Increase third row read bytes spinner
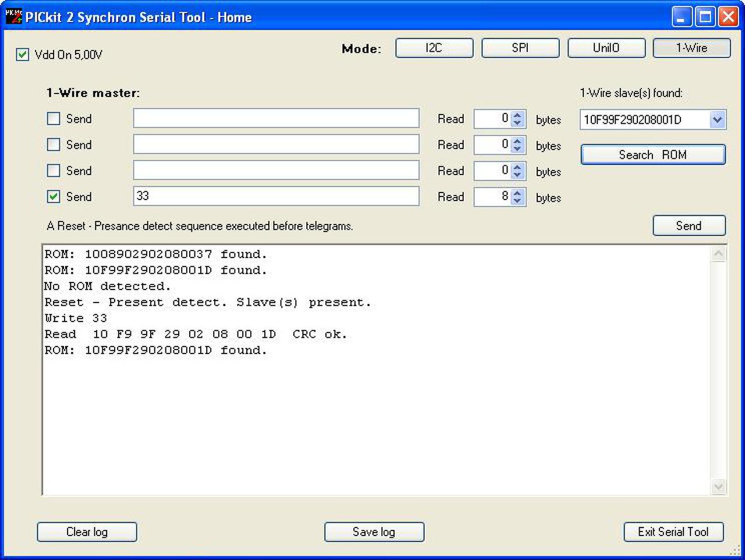This screenshot has width=745, height=560. pyautogui.click(x=517, y=167)
